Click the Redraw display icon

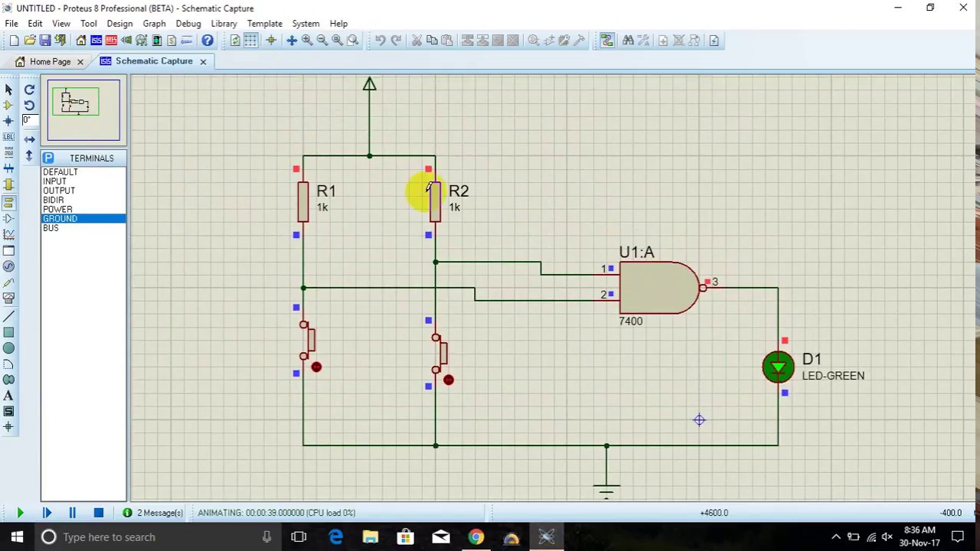[235, 41]
